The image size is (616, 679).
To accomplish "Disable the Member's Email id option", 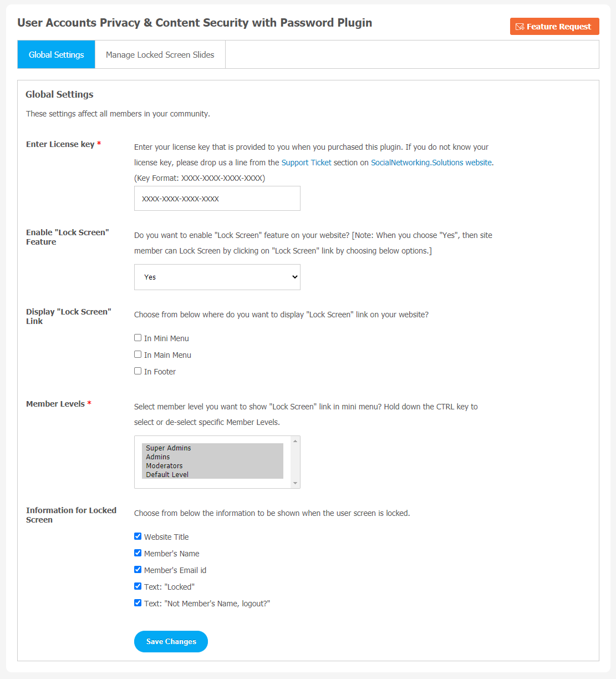I will [138, 570].
